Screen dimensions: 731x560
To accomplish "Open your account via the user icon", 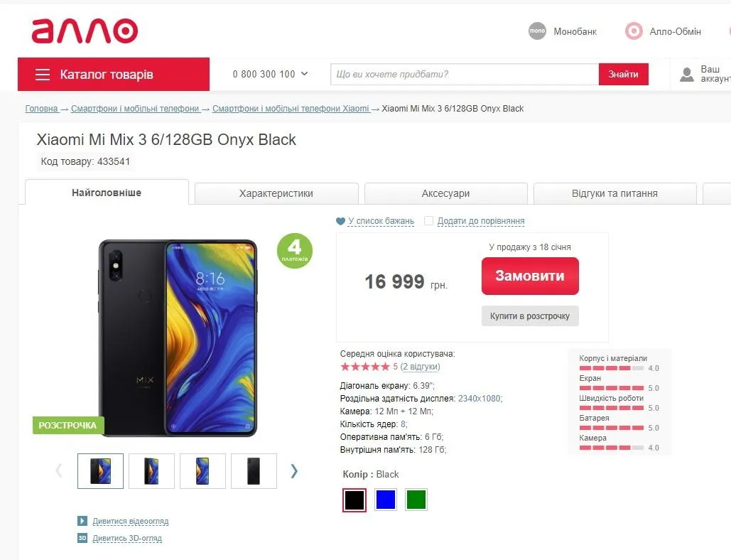I will pos(686,74).
